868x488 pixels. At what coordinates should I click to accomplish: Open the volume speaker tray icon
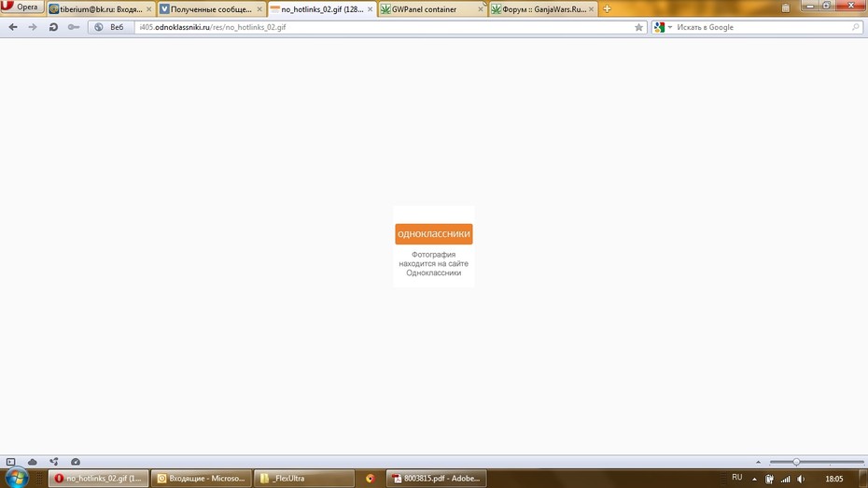(x=801, y=480)
